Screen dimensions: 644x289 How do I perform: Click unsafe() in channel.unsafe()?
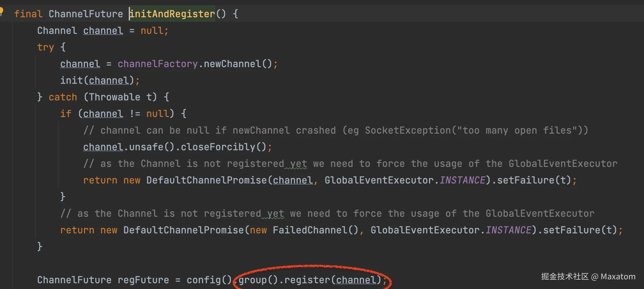pyautogui.click(x=152, y=147)
